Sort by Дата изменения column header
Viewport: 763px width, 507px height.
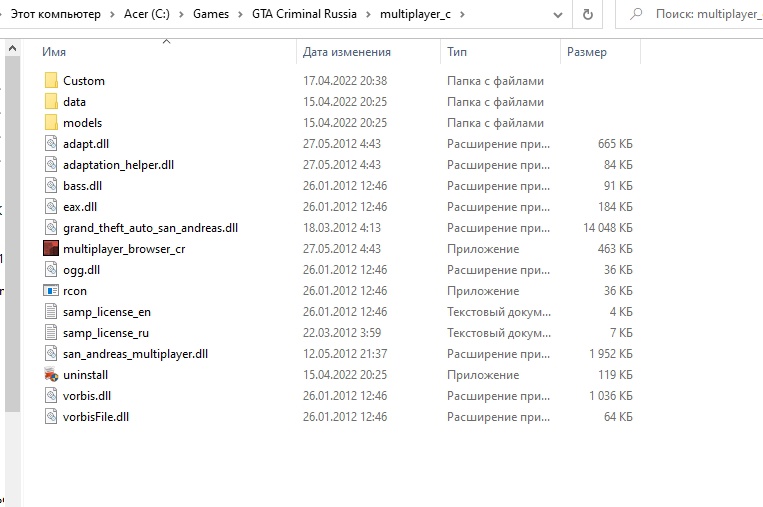click(346, 52)
